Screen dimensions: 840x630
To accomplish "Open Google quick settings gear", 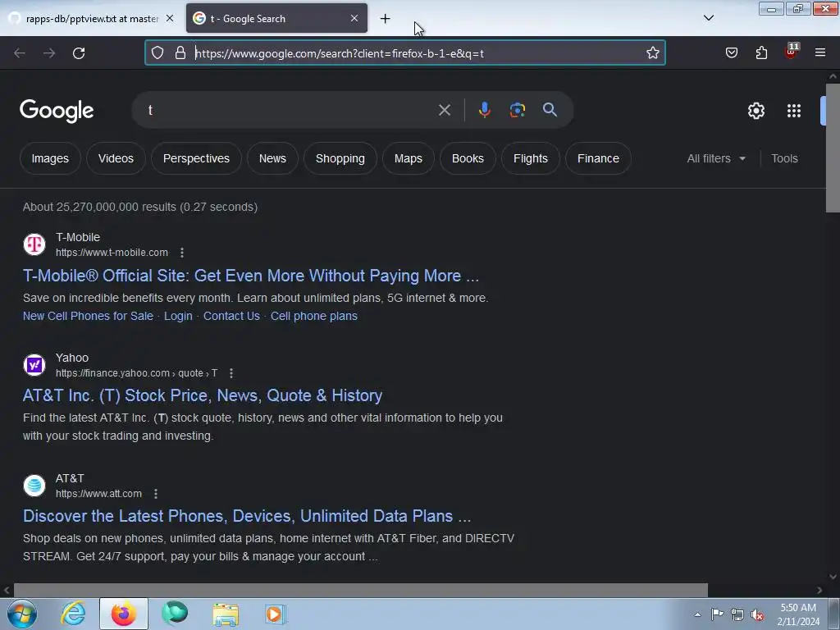I will [x=756, y=111].
